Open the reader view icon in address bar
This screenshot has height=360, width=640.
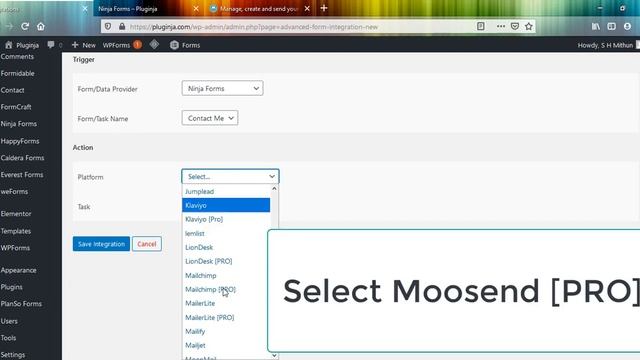[480, 27]
